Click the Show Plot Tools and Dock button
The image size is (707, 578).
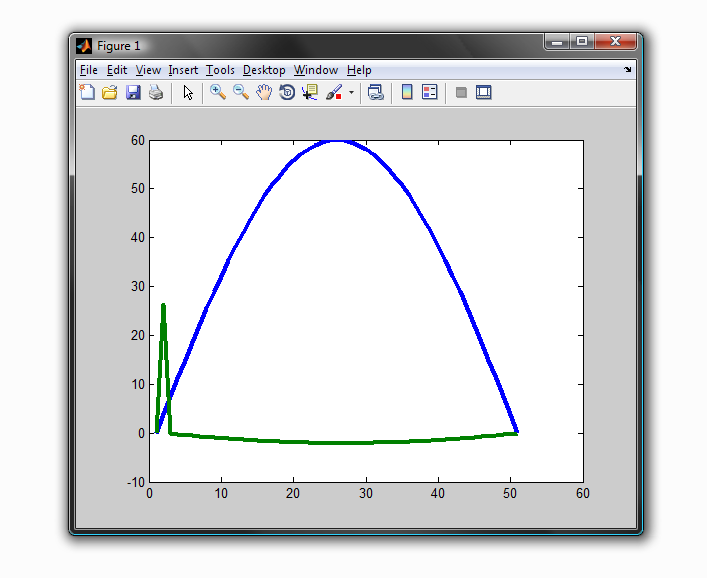pyautogui.click(x=484, y=93)
